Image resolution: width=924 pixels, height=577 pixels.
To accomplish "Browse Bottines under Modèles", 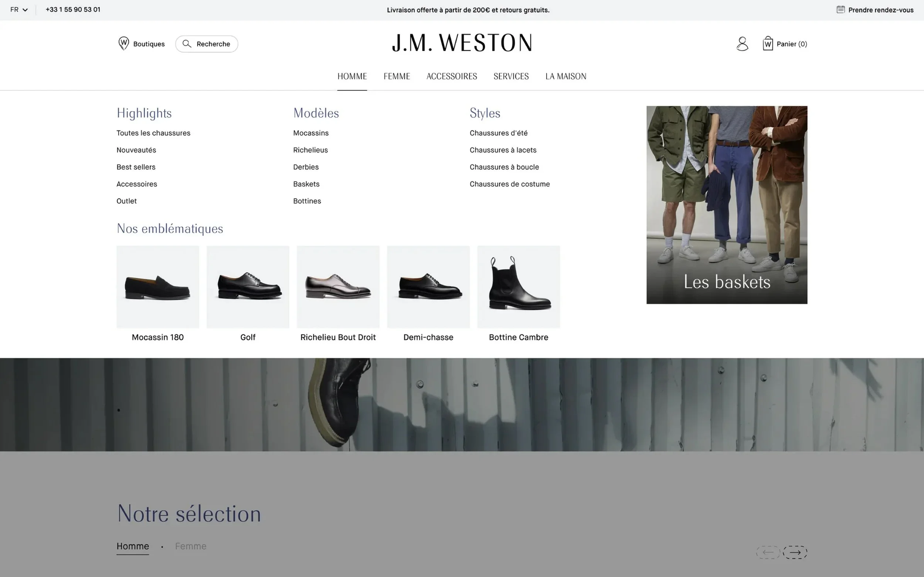I will click(307, 201).
